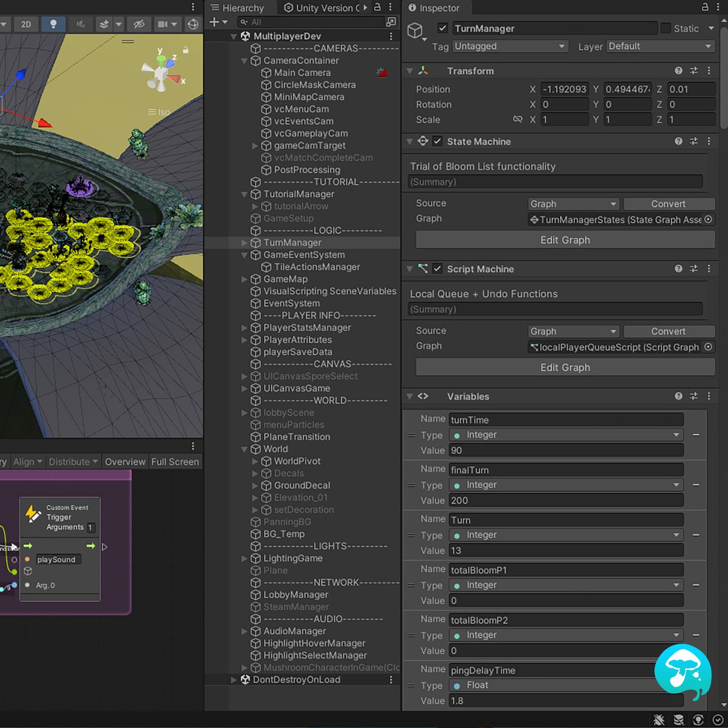Collapse the MultiplayerDev scene
This screenshot has width=728, height=728.
[234, 36]
